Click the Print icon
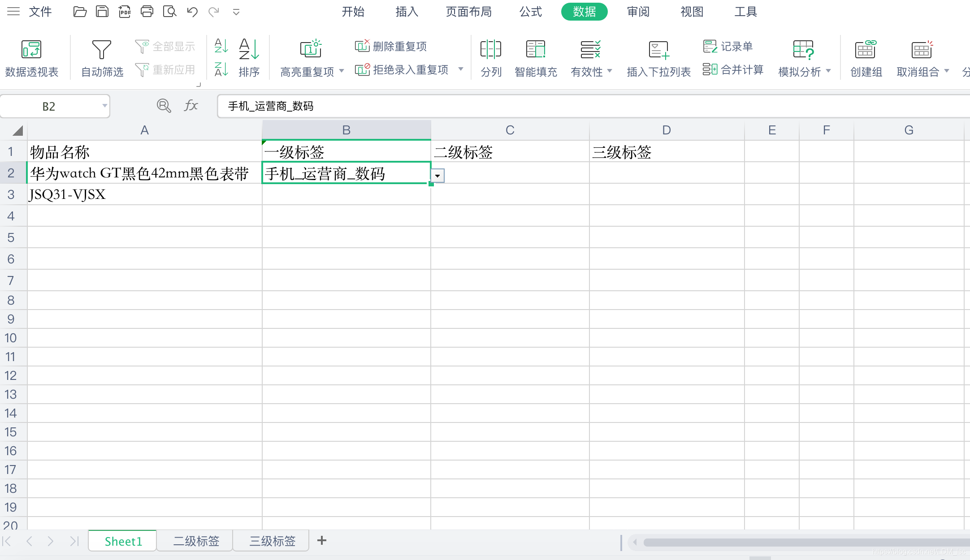The width and height of the screenshot is (970, 560). pyautogui.click(x=147, y=12)
